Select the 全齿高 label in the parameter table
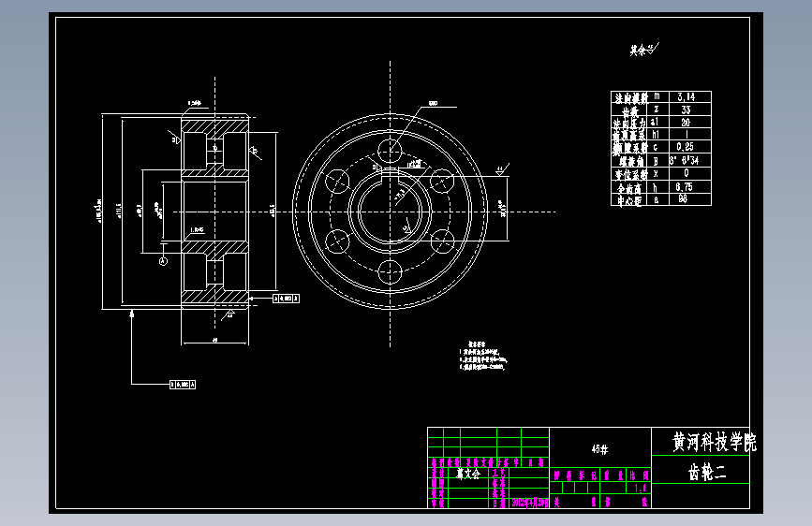This screenshot has width=812, height=526. pos(629,188)
